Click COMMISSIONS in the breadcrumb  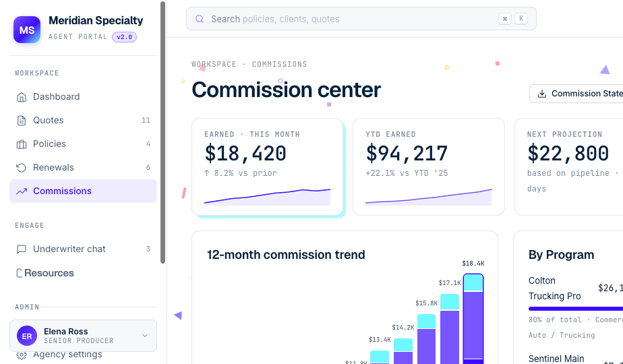click(279, 65)
